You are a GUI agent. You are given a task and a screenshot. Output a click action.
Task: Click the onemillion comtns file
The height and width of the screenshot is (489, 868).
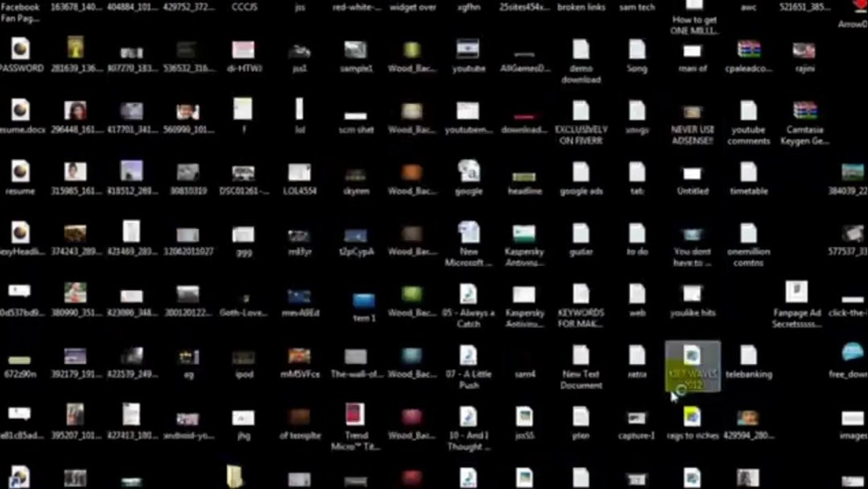748,232
